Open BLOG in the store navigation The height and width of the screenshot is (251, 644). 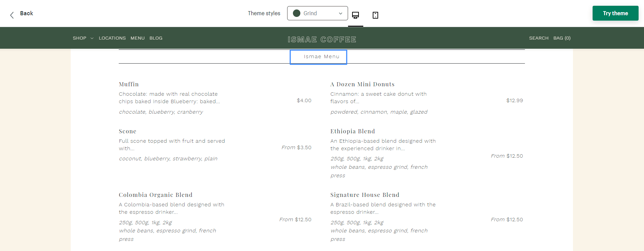click(156, 38)
